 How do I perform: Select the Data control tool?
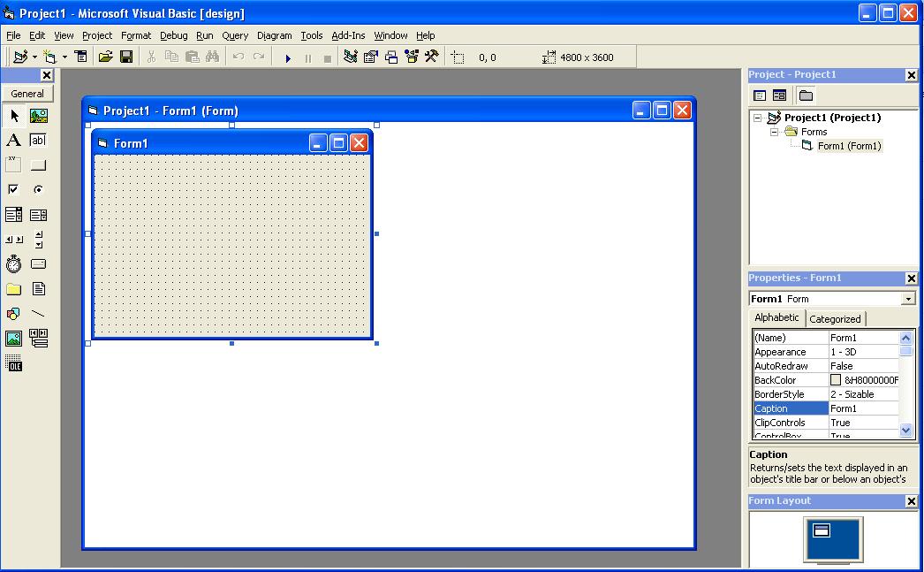pyautogui.click(x=38, y=339)
